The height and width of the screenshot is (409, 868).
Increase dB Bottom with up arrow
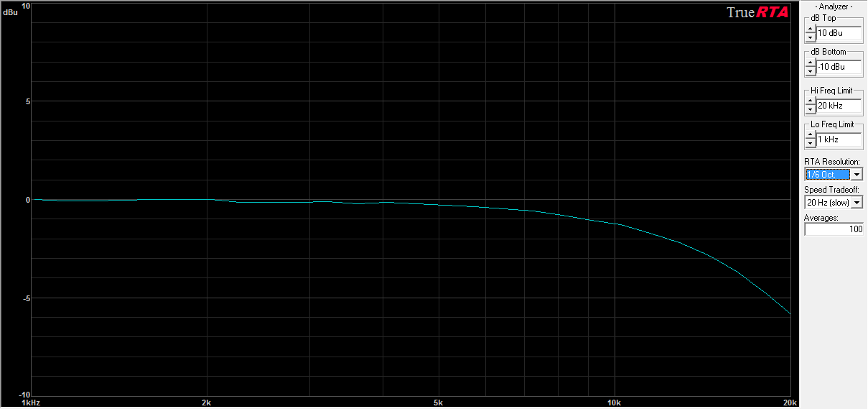coord(811,63)
